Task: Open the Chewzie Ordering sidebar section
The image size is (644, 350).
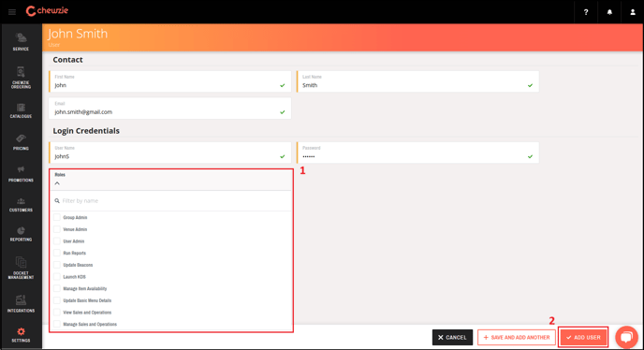Action: tap(21, 78)
